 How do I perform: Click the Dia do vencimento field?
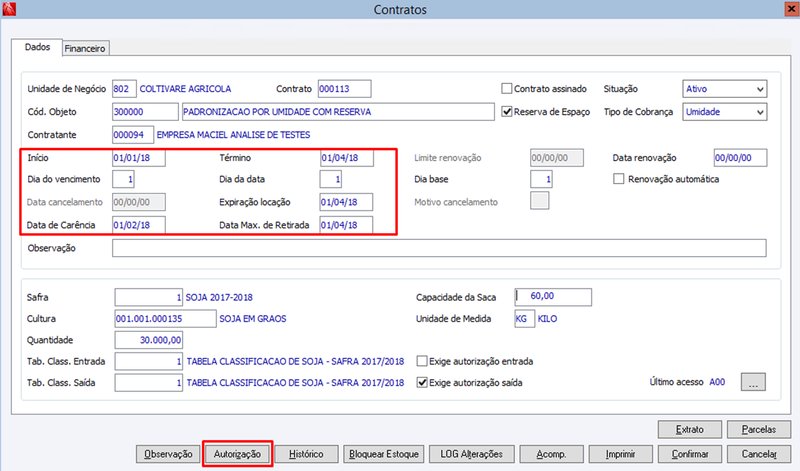pyautogui.click(x=123, y=179)
